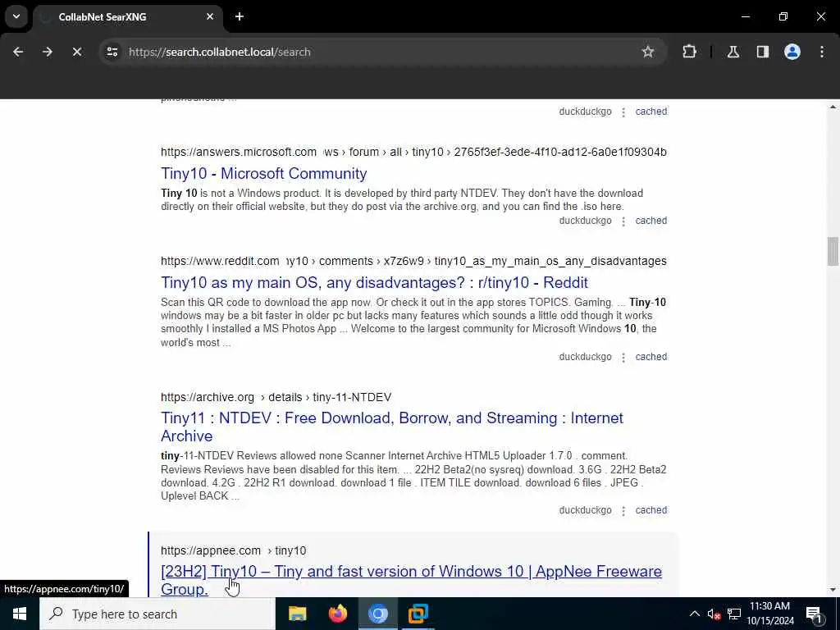840x630 pixels.
Task: Open the AppNee Tiny10 23H2 result
Action: pyautogui.click(x=411, y=580)
